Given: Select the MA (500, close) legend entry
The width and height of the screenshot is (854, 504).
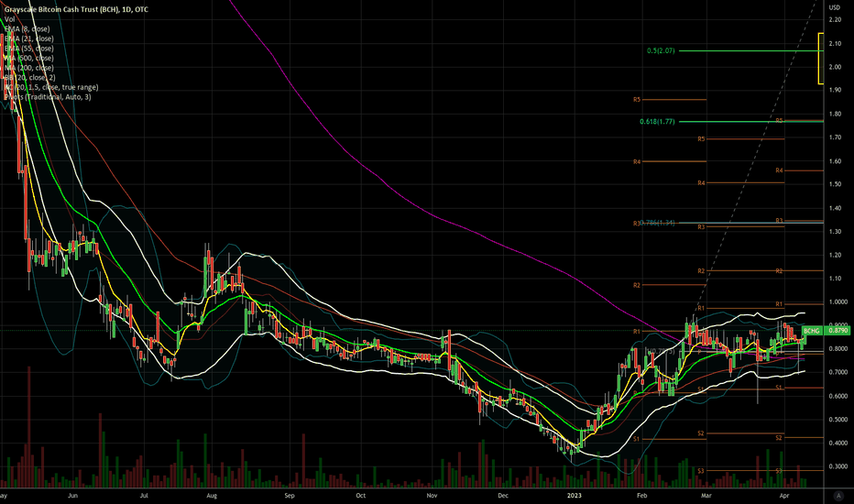Looking at the screenshot, I should pos(29,58).
